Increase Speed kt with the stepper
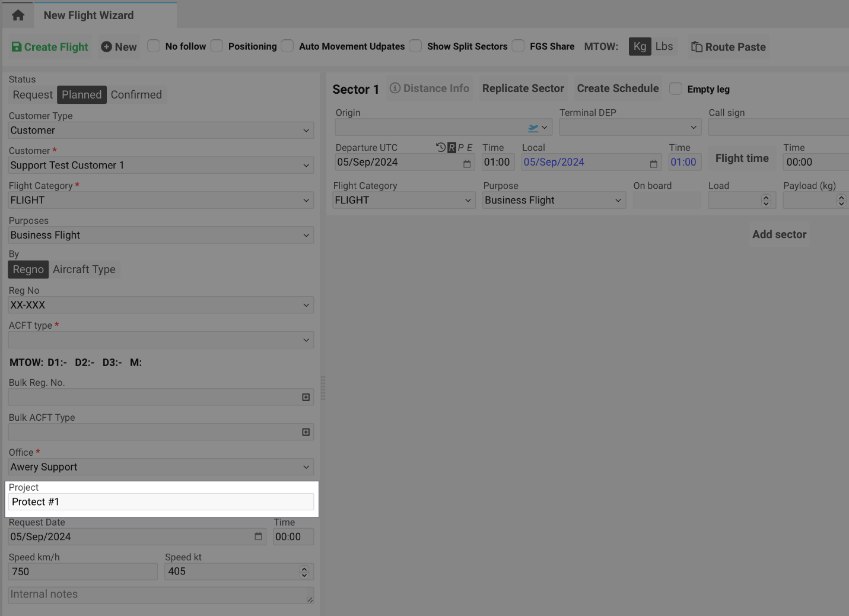 [304, 568]
